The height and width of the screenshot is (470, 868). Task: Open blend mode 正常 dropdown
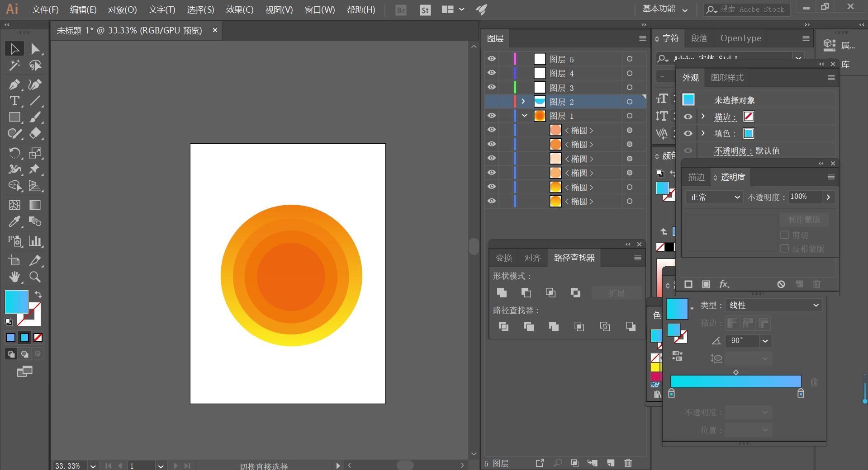point(714,197)
